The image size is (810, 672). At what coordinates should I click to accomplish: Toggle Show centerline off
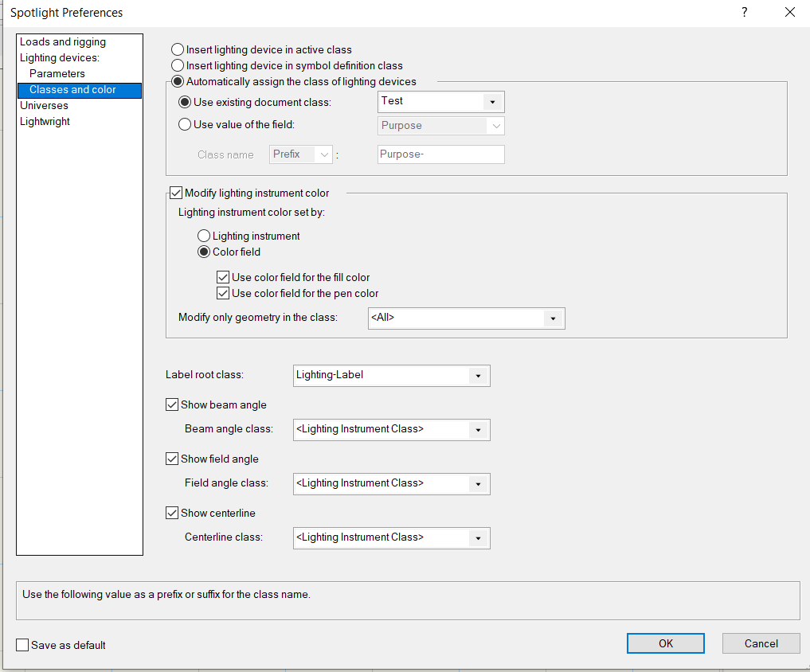click(172, 513)
